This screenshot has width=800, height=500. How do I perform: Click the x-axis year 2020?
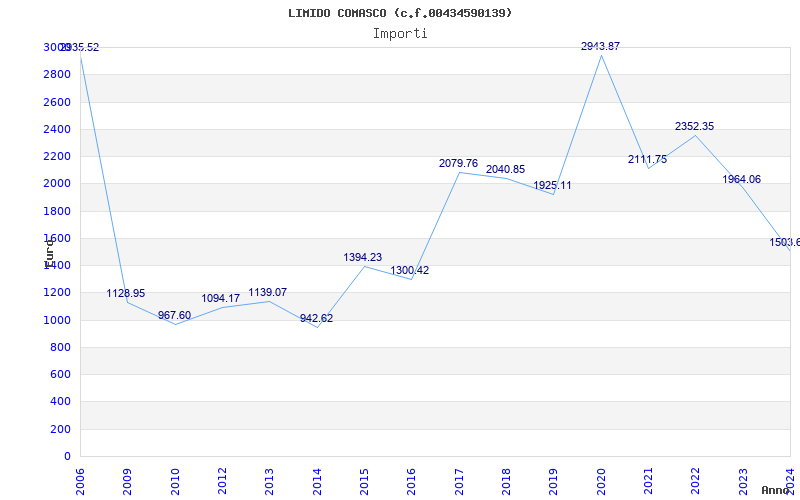point(601,482)
